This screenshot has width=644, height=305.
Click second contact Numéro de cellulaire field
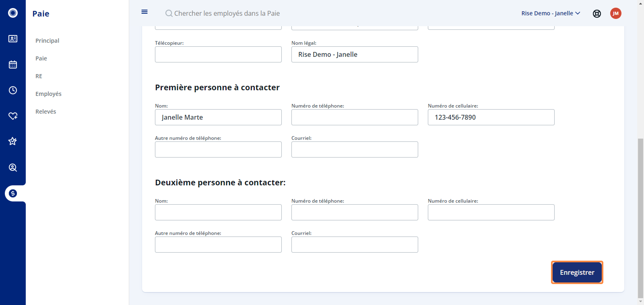tap(491, 212)
